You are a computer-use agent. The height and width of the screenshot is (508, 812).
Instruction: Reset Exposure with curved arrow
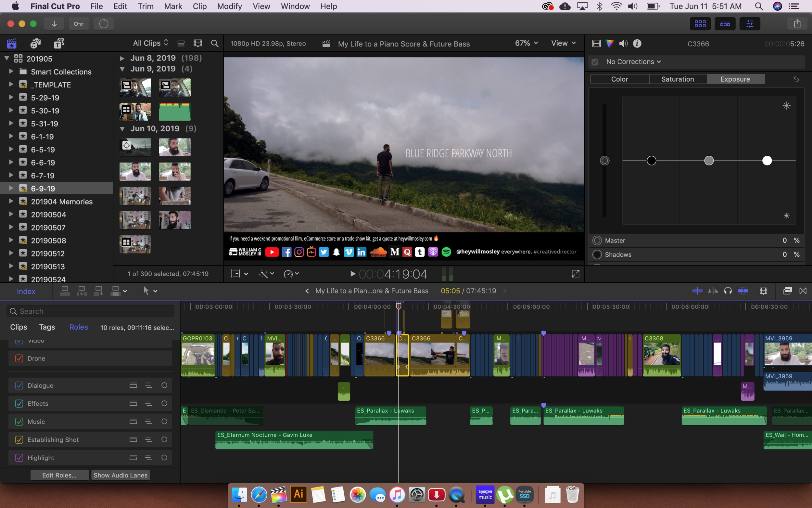coord(796,79)
